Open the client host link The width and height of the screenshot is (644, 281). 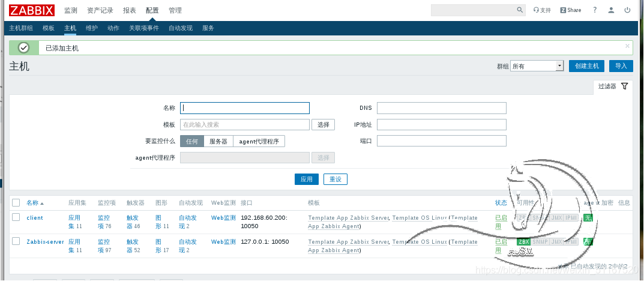(34, 218)
